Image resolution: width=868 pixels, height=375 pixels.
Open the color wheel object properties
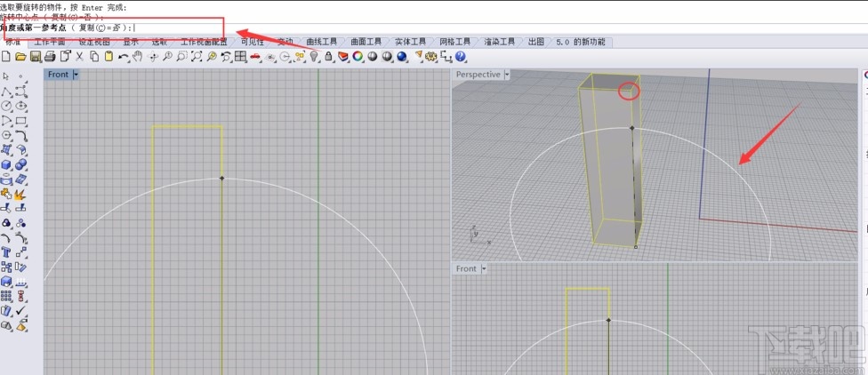click(357, 56)
